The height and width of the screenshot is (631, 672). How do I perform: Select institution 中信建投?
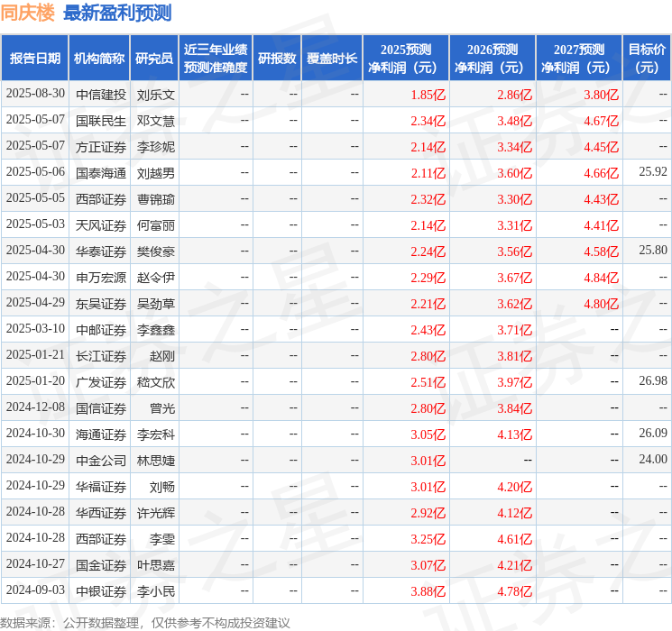coord(101,95)
